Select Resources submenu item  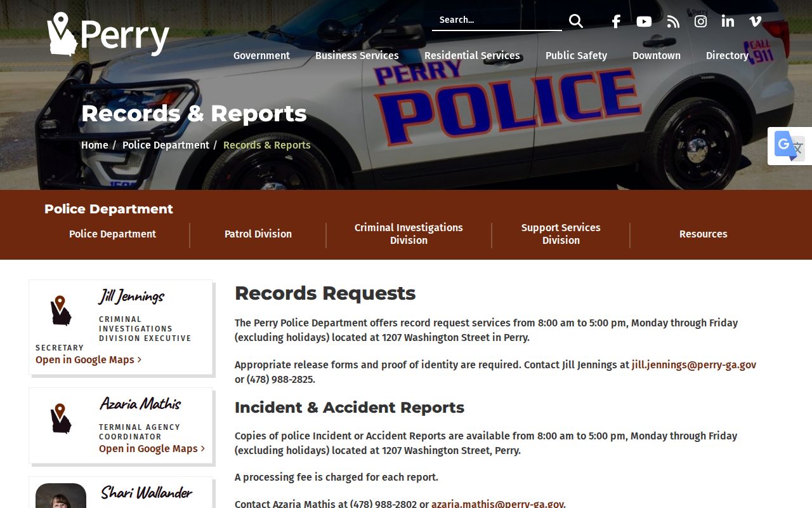point(703,234)
